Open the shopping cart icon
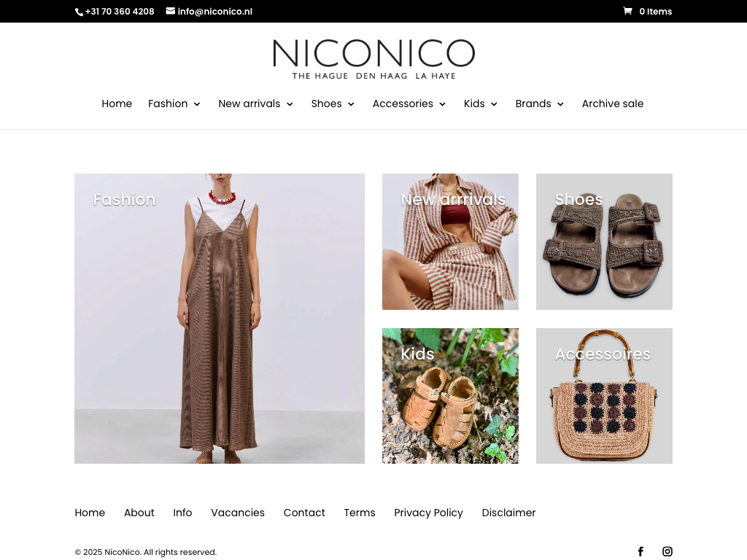747x560 pixels. pyautogui.click(x=627, y=11)
